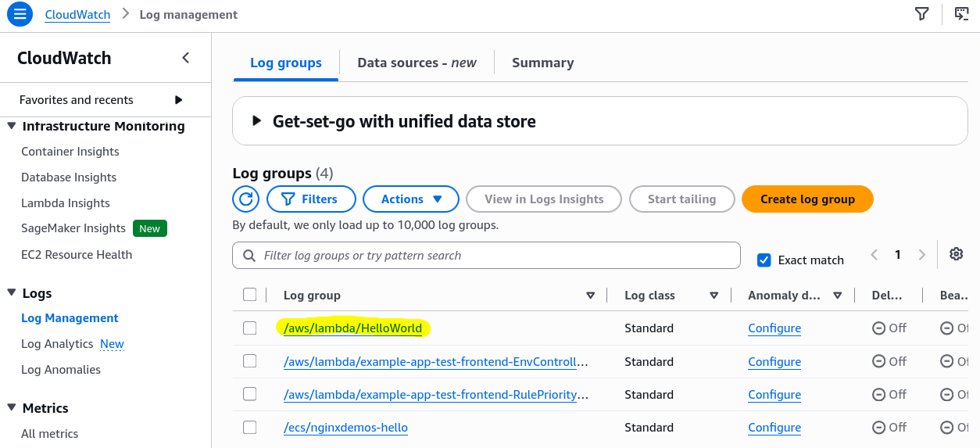This screenshot has width=980, height=448.
Task: Go to previous page of log groups
Action: pos(874,255)
